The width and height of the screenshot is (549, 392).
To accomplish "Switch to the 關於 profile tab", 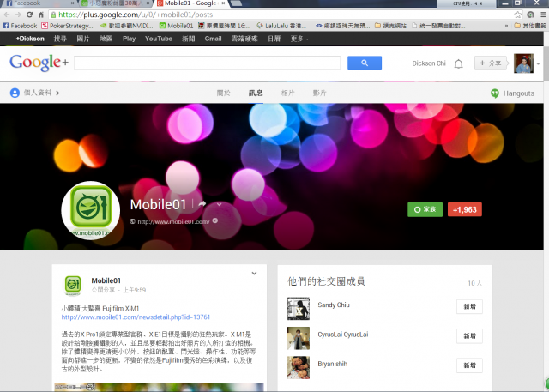I will (223, 93).
